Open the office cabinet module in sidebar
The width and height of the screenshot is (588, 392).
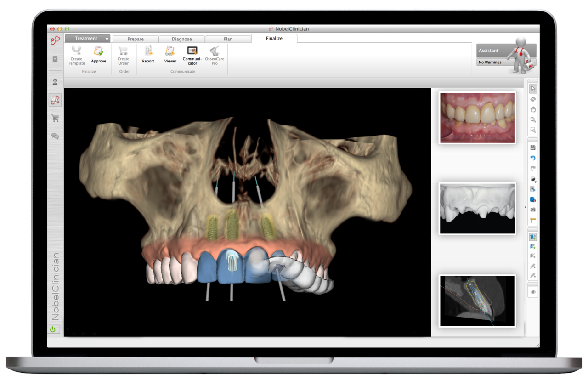55,59
